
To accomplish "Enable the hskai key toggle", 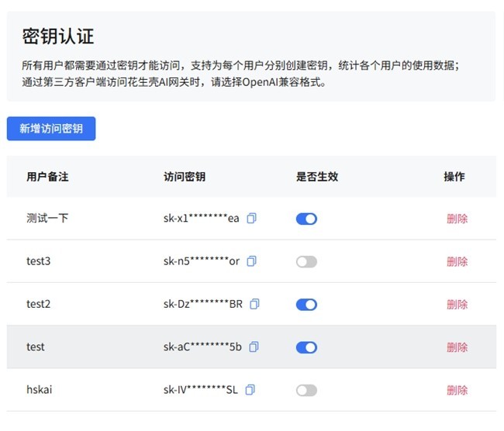I will click(306, 390).
